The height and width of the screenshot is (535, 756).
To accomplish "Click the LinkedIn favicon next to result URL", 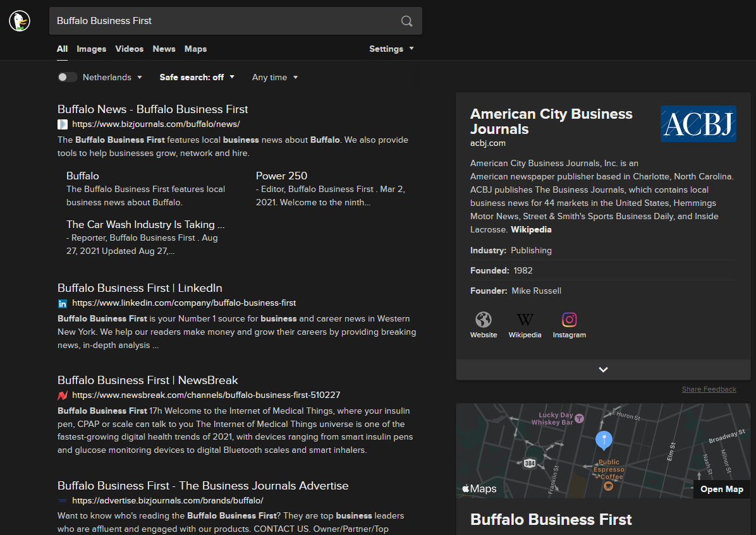I will 63,304.
